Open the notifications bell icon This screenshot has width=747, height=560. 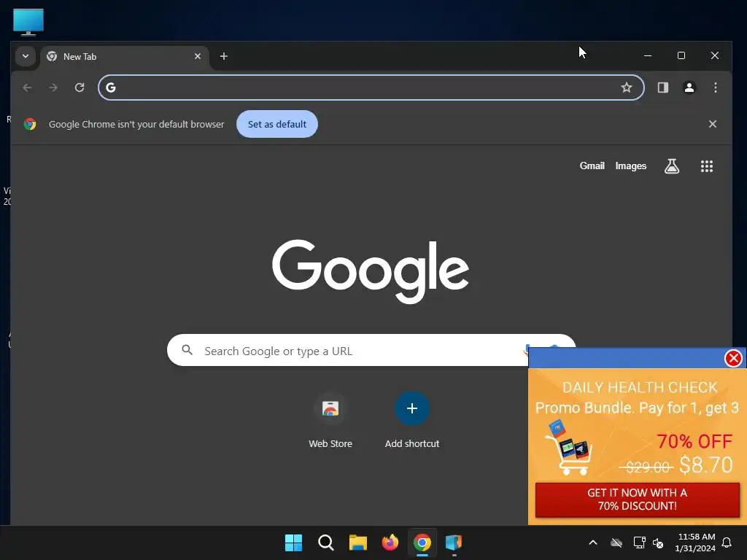coord(727,542)
